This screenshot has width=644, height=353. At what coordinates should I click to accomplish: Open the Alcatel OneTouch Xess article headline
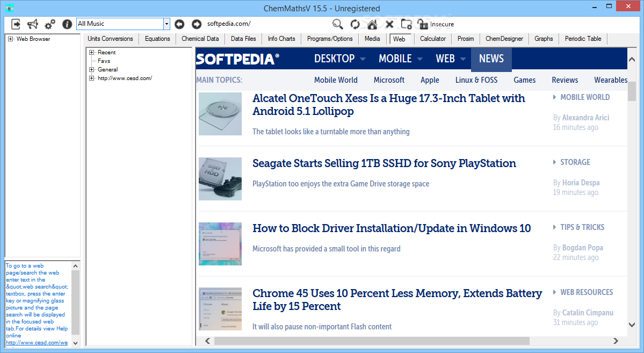[x=388, y=105]
